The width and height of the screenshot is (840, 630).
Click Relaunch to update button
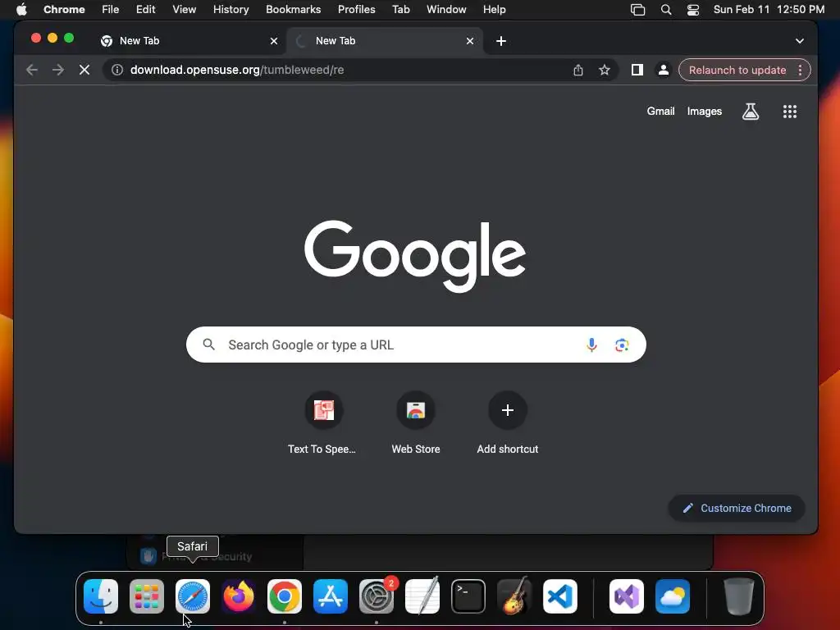pyautogui.click(x=737, y=71)
